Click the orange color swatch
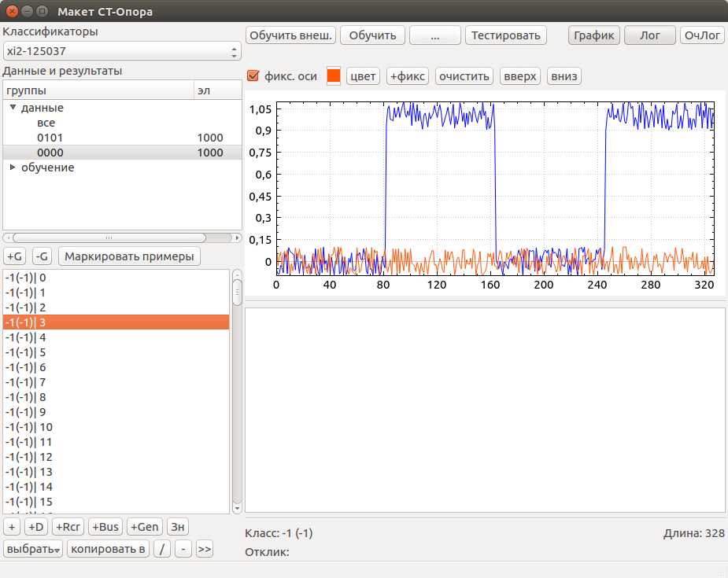 pos(334,76)
